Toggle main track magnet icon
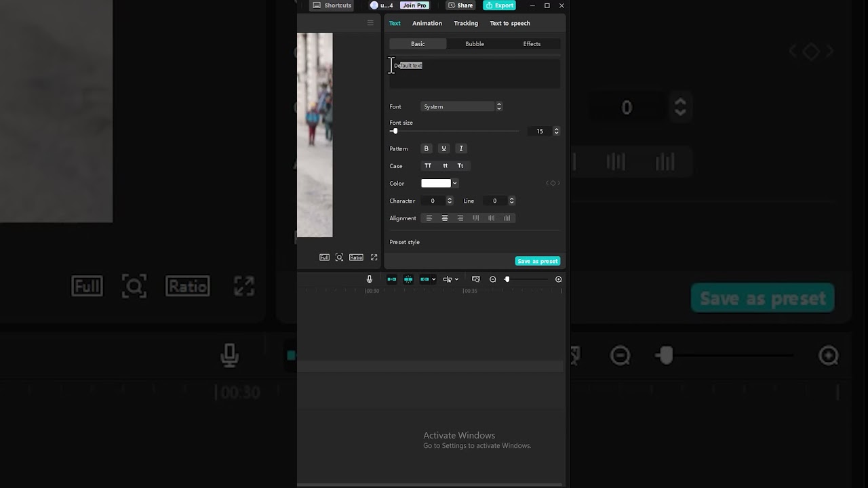 391,279
